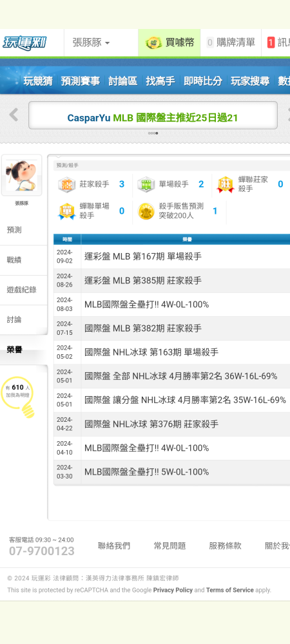
Task: Click the 殺手販售預測突破200人 gold icon
Action: [146, 211]
